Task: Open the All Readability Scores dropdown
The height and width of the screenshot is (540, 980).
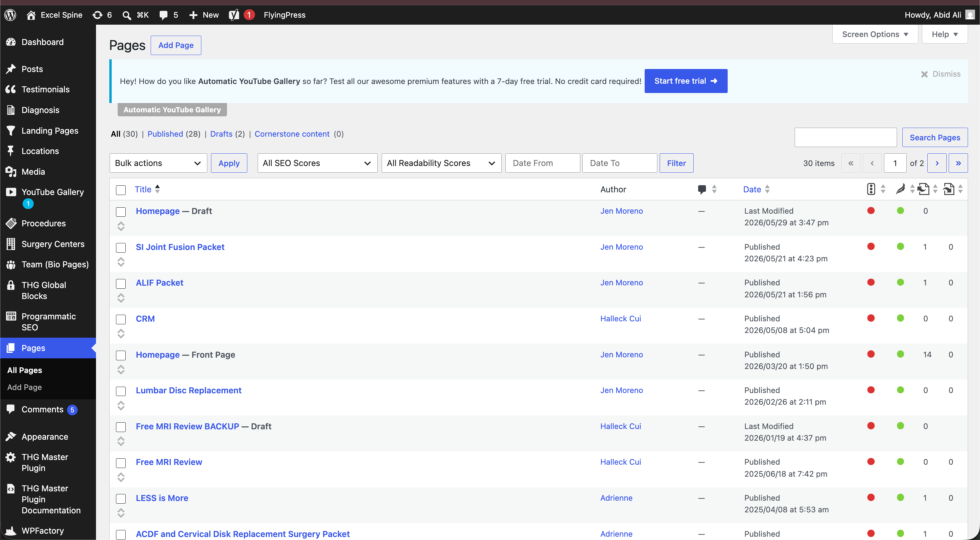Action: (x=441, y=163)
